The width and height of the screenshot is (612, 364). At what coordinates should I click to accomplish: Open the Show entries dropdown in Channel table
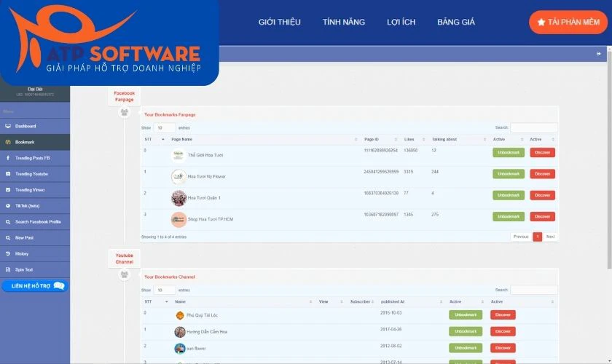click(165, 290)
